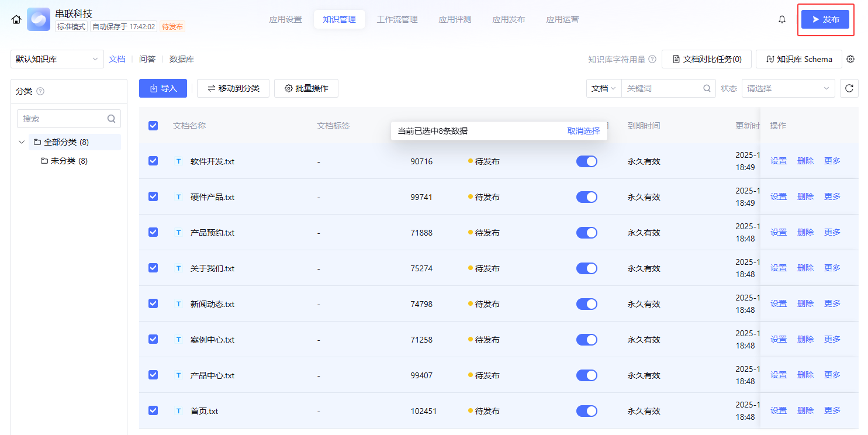868x435 pixels.
Task: Switch to the 问答 tab
Action: [147, 59]
